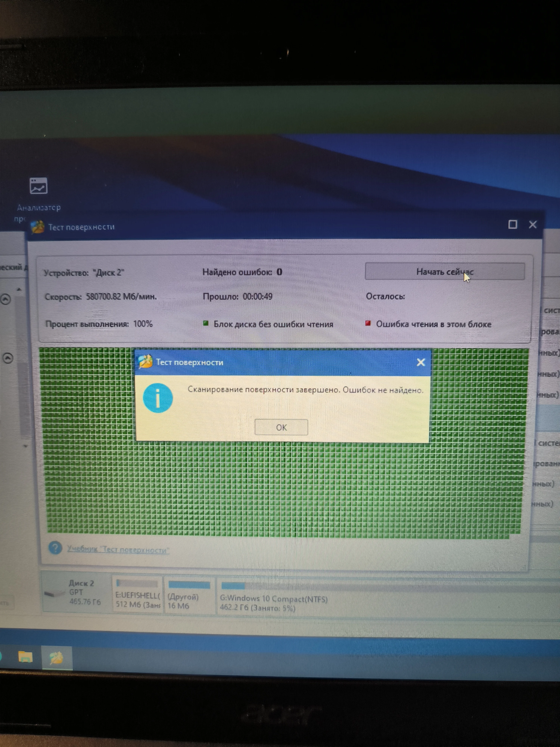Close the small Тест поверхности message dialog

click(421, 362)
